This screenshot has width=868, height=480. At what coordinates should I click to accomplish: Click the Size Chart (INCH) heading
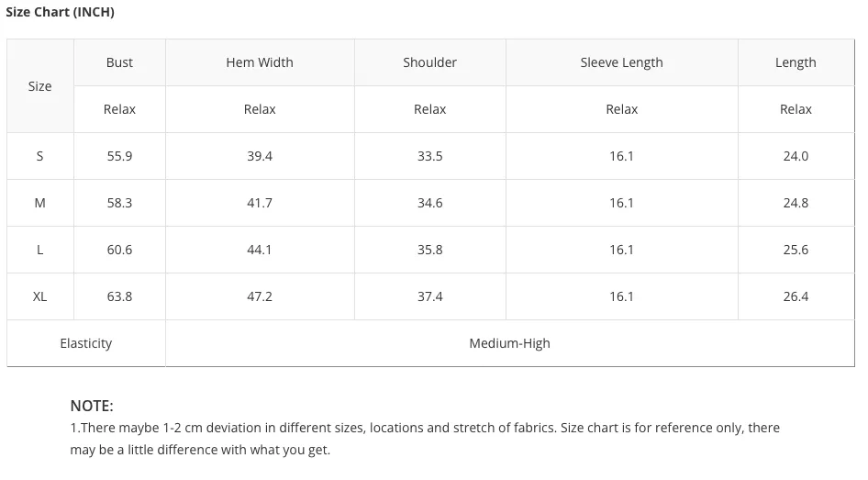tap(60, 12)
